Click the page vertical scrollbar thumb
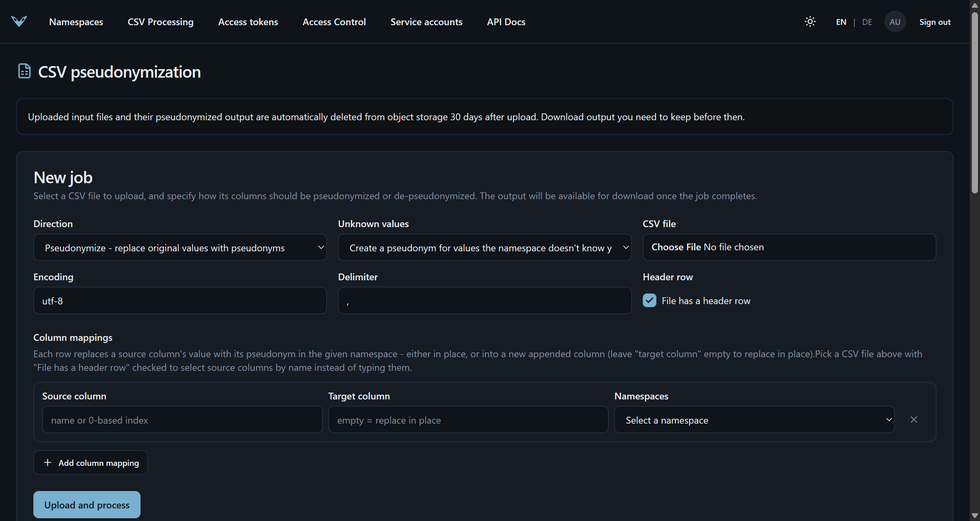Screen dimensions: 980x521 click(x=975, y=102)
